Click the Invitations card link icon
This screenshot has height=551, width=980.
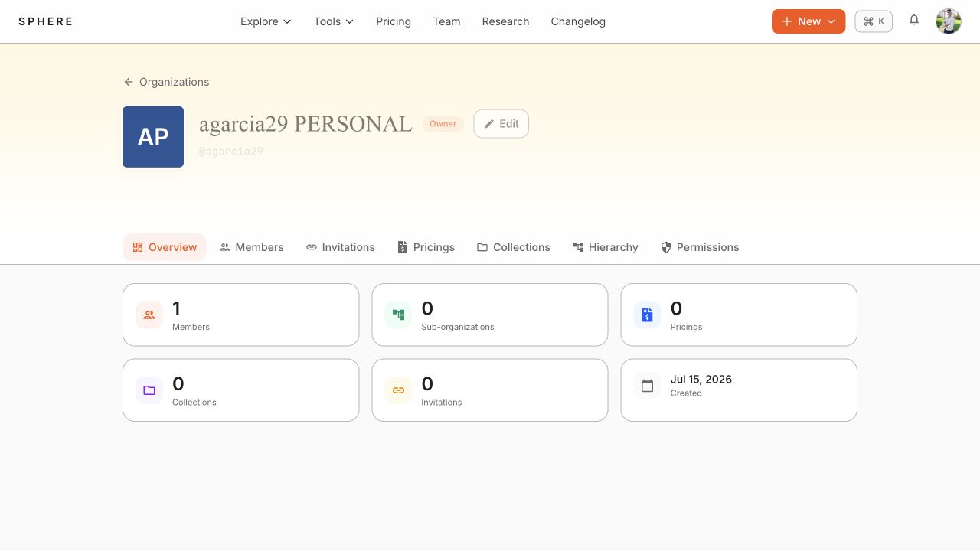pos(398,390)
